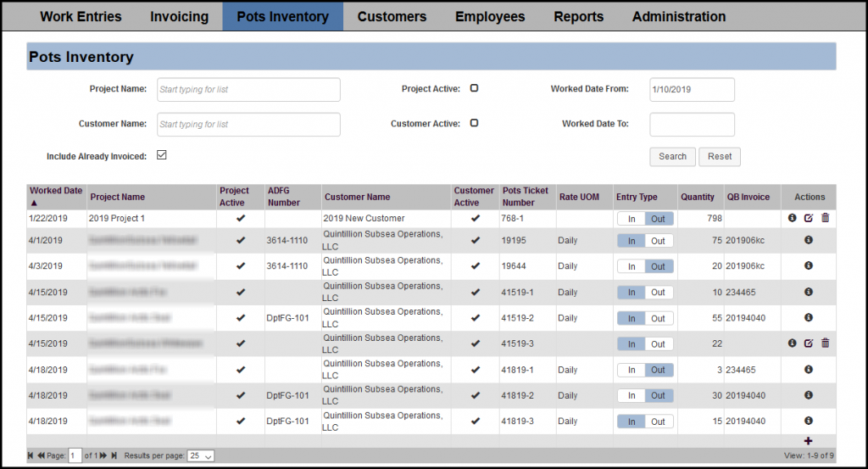Open the Reports tab
The width and height of the screenshot is (868, 469).
tap(578, 17)
